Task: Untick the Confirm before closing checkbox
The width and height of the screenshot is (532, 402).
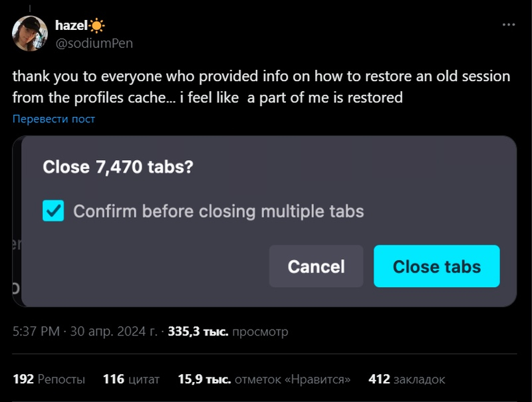Action: [53, 211]
